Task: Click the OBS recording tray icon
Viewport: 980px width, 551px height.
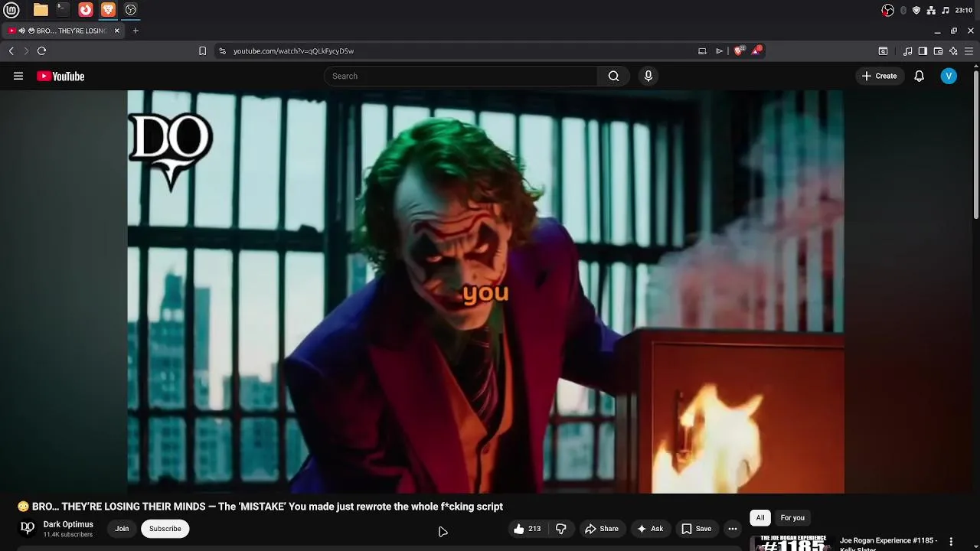Action: point(888,10)
